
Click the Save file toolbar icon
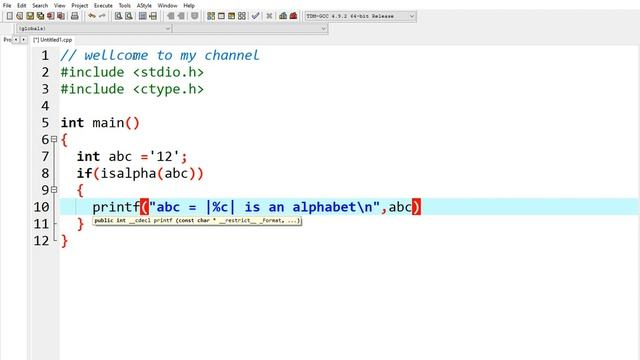[x=30, y=16]
